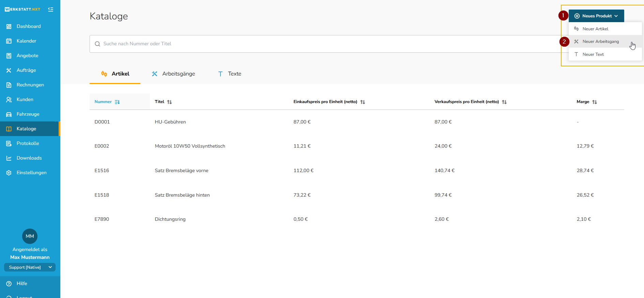This screenshot has width=644, height=298.
Task: Sort by Titel using arrows icon
Action: coord(169,102)
